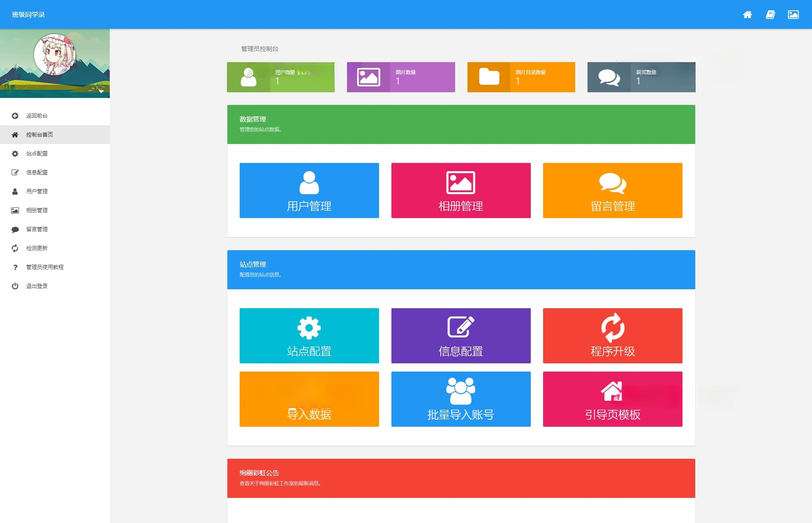Open the teal 站点配置 tile
The height and width of the screenshot is (523, 812).
pos(309,336)
